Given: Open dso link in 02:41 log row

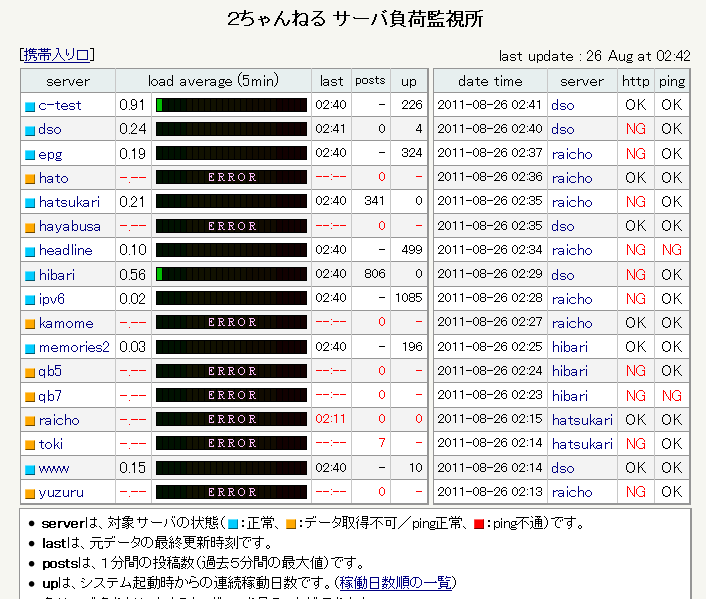Looking at the screenshot, I should tap(563, 105).
